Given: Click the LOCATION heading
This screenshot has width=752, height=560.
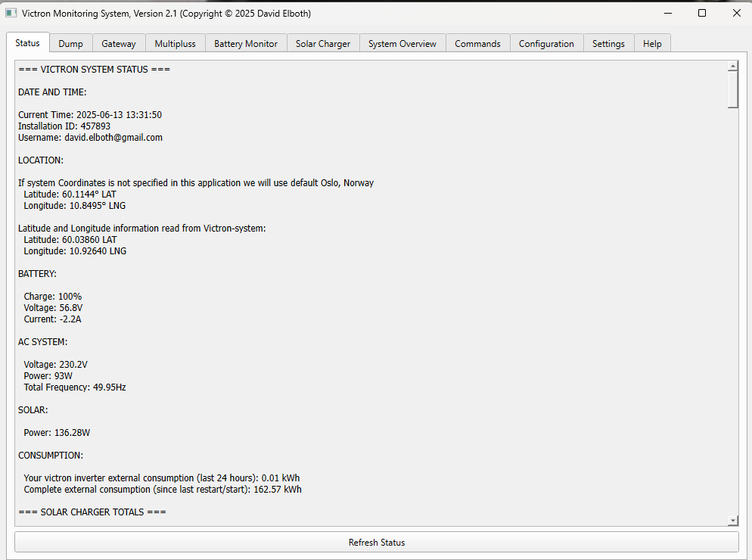Looking at the screenshot, I should click(x=41, y=160).
